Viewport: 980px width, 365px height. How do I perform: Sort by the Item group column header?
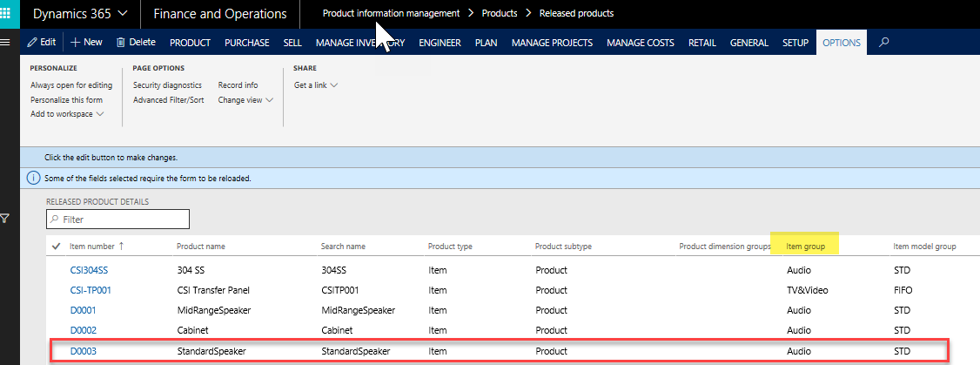805,247
